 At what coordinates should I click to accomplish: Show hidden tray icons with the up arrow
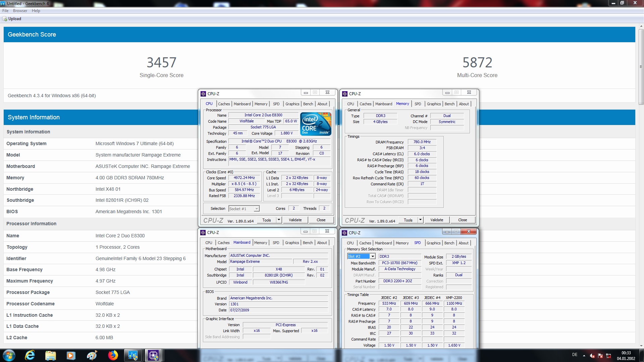coord(584,356)
